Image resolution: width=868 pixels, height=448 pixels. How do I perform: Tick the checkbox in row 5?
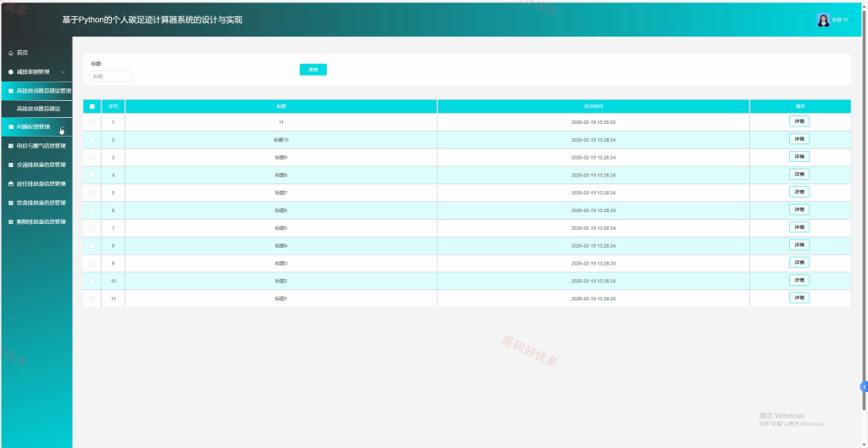[x=92, y=193]
